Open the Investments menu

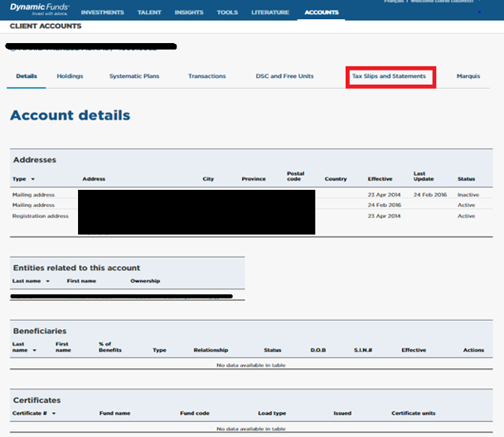pyautogui.click(x=102, y=12)
